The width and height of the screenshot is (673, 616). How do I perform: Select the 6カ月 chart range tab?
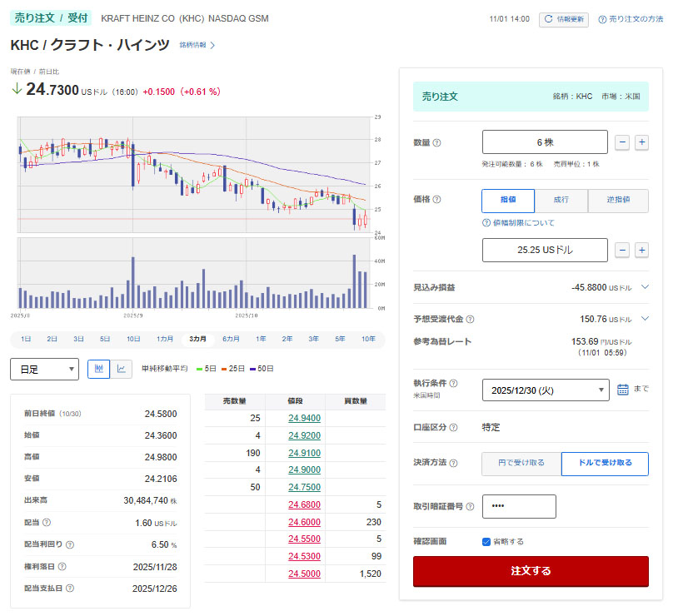pyautogui.click(x=231, y=339)
